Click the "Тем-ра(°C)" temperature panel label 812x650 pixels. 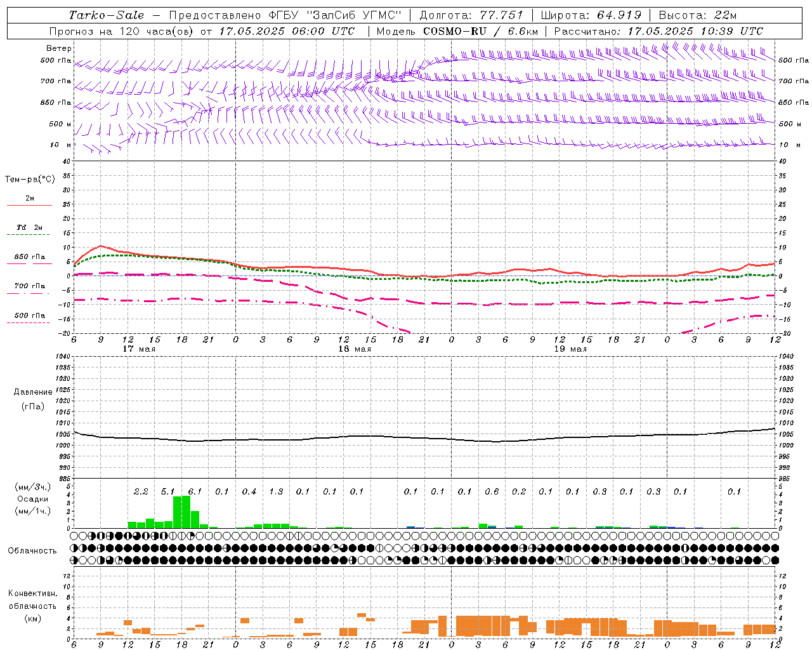pos(30,180)
